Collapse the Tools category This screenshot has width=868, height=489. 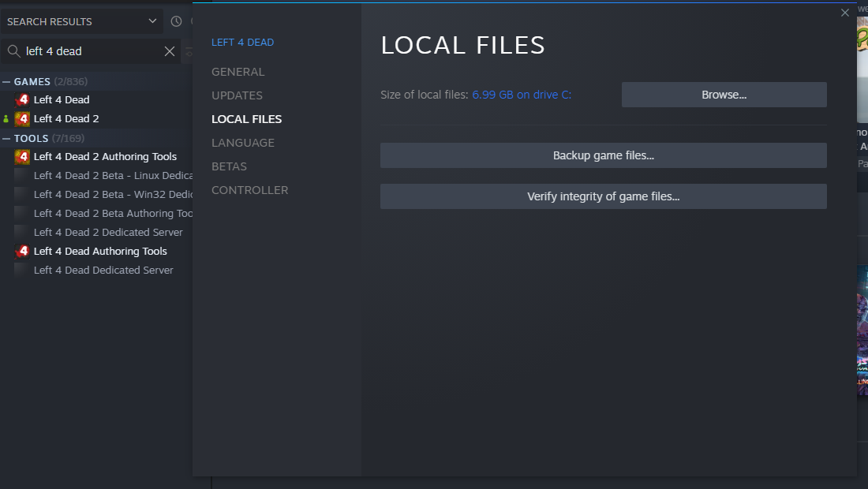coord(6,139)
